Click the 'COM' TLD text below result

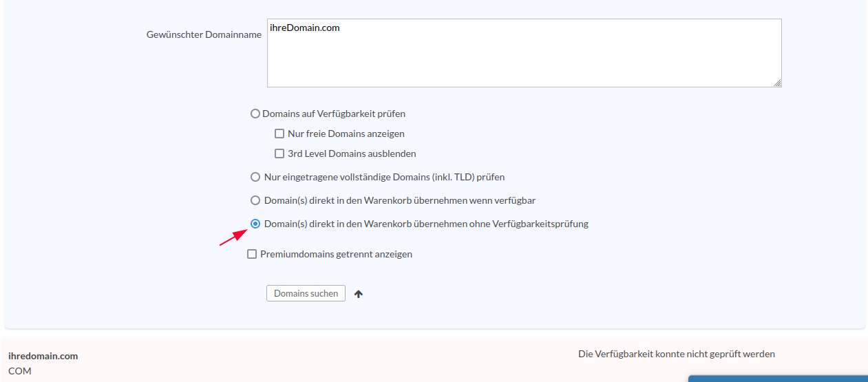[x=20, y=371]
